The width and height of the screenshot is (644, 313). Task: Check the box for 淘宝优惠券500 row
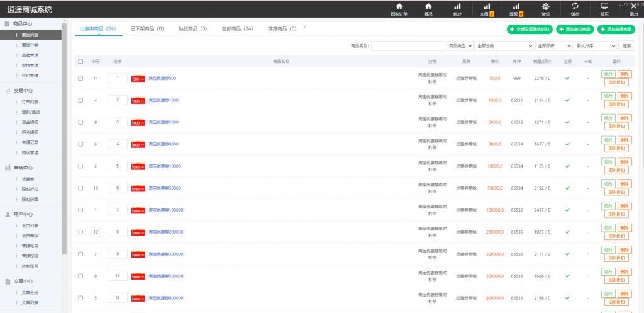pos(80,78)
